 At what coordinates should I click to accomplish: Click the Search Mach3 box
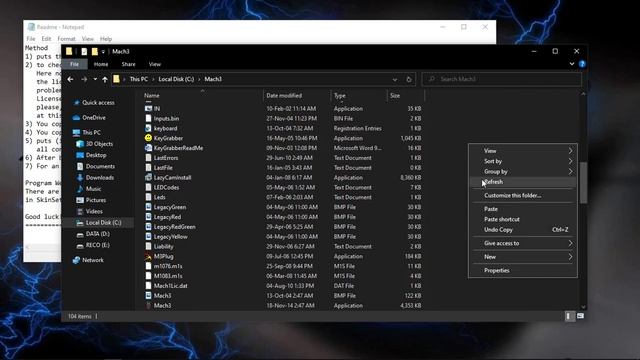(502, 79)
